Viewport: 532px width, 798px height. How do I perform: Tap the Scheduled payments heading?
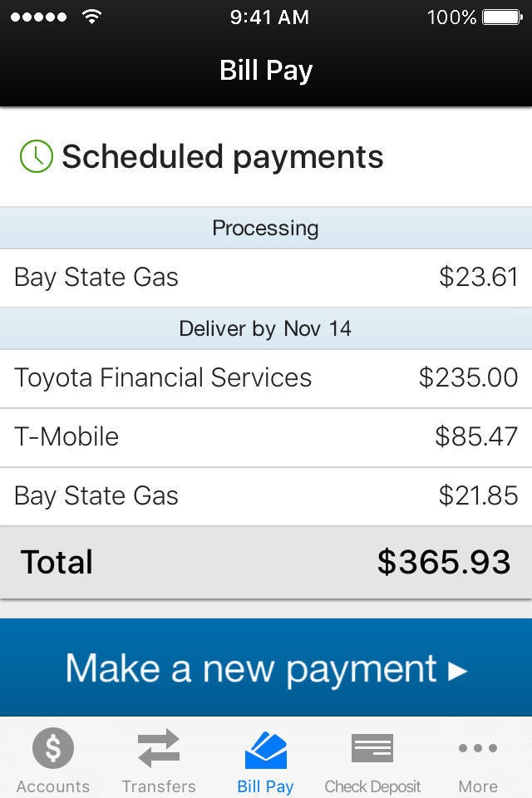[223, 156]
